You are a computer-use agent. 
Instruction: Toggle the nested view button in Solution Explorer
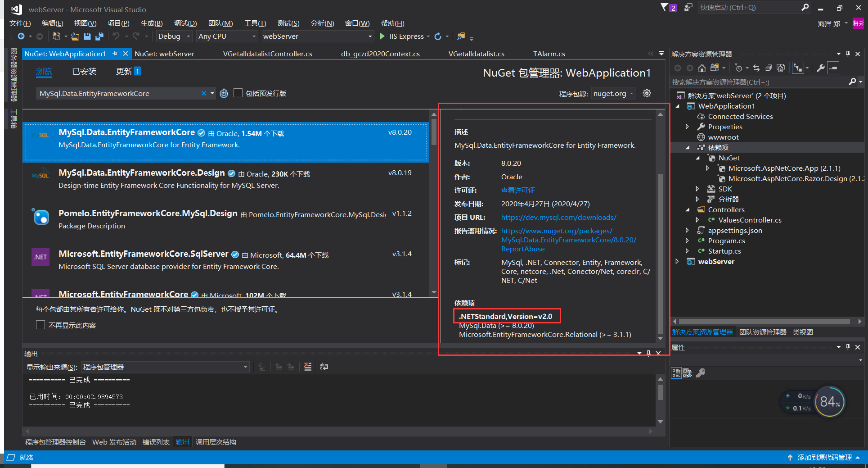[x=798, y=68]
